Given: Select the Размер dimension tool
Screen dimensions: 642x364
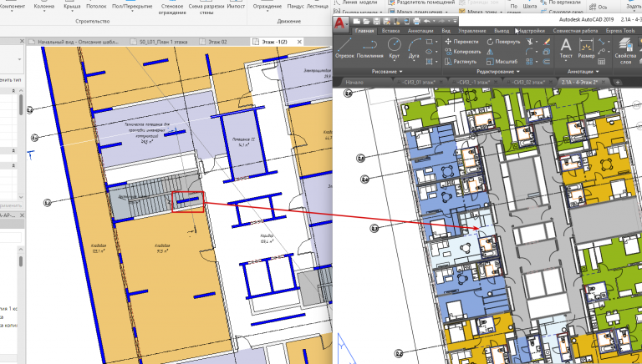Looking at the screenshot, I should [586, 48].
